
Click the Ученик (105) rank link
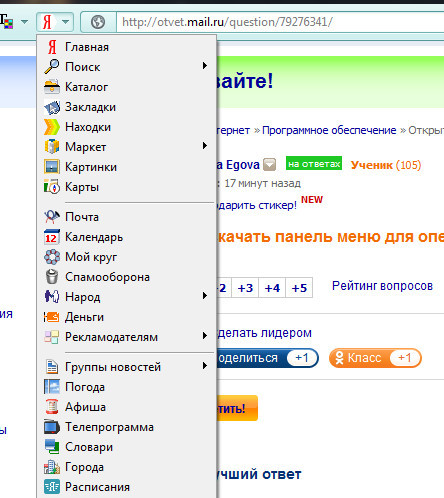tap(386, 165)
